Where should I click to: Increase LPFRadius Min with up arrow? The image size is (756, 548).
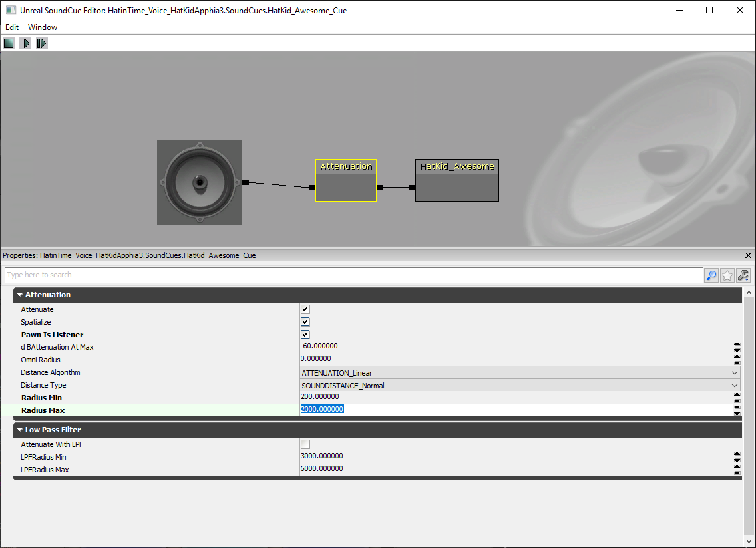pos(737,454)
